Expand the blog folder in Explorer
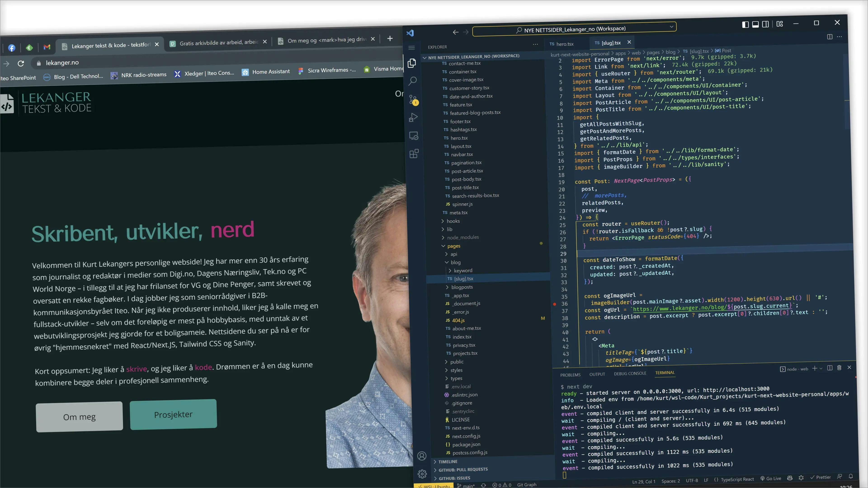The width and height of the screenshot is (868, 488). pyautogui.click(x=455, y=262)
